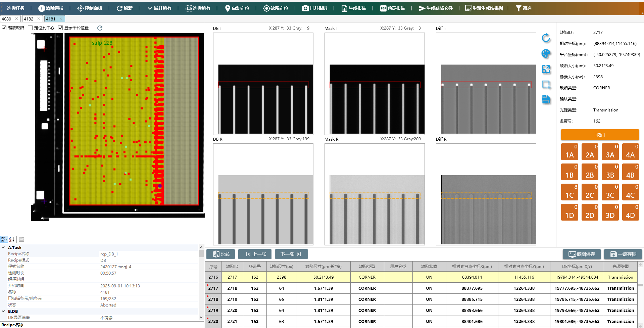This screenshot has height=328, width=644.
Task: Click the export image icon below the palette
Action: [x=546, y=69]
